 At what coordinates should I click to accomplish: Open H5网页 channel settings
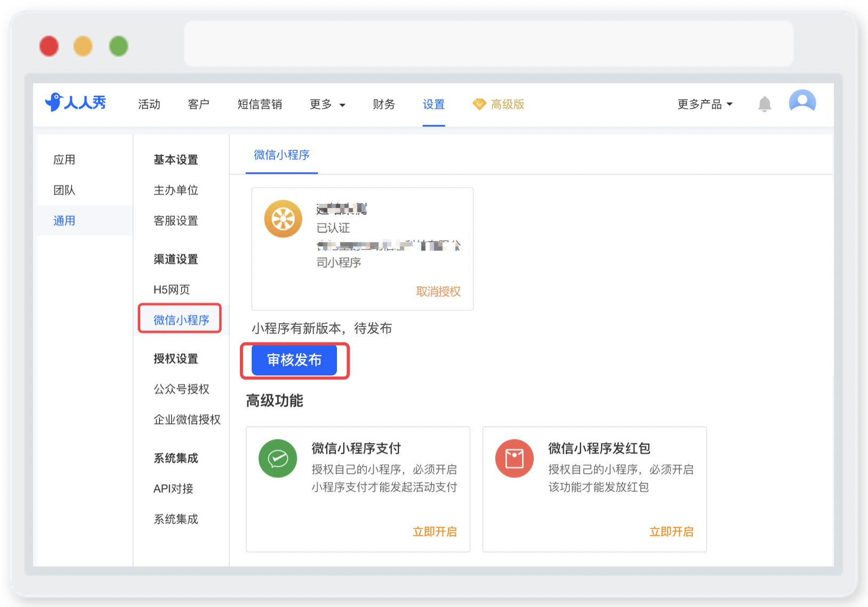(172, 290)
